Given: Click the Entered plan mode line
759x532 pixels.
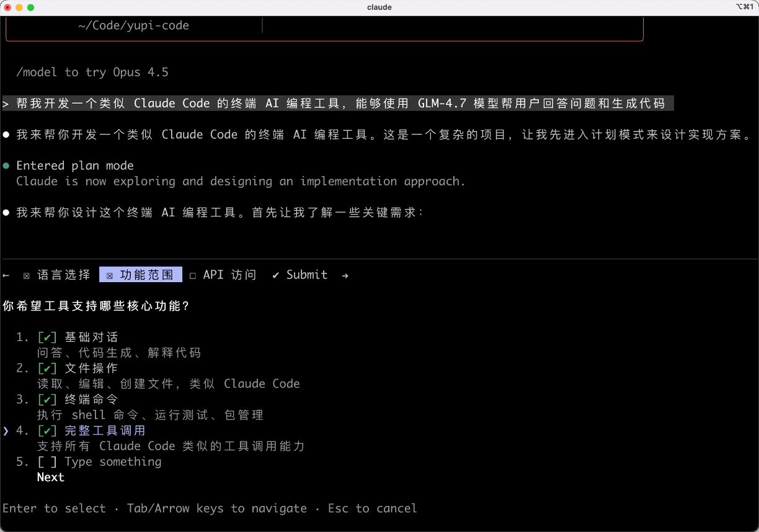Looking at the screenshot, I should [75, 166].
